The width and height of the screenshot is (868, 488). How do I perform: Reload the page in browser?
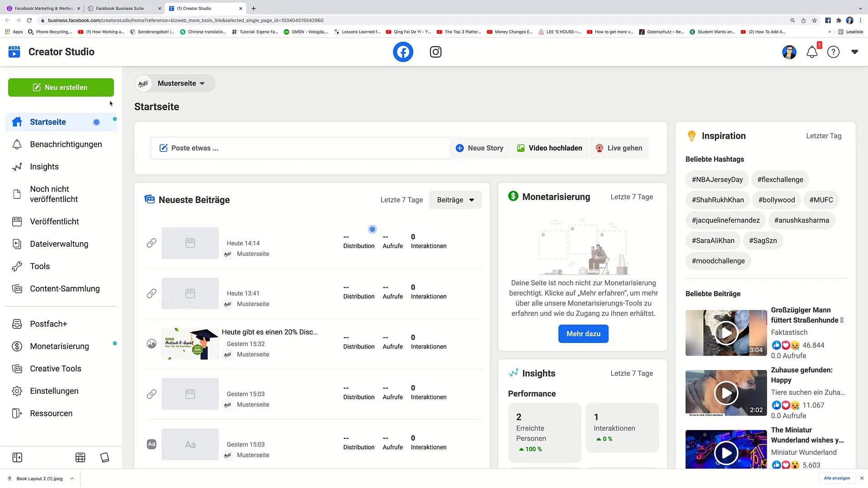point(29,20)
